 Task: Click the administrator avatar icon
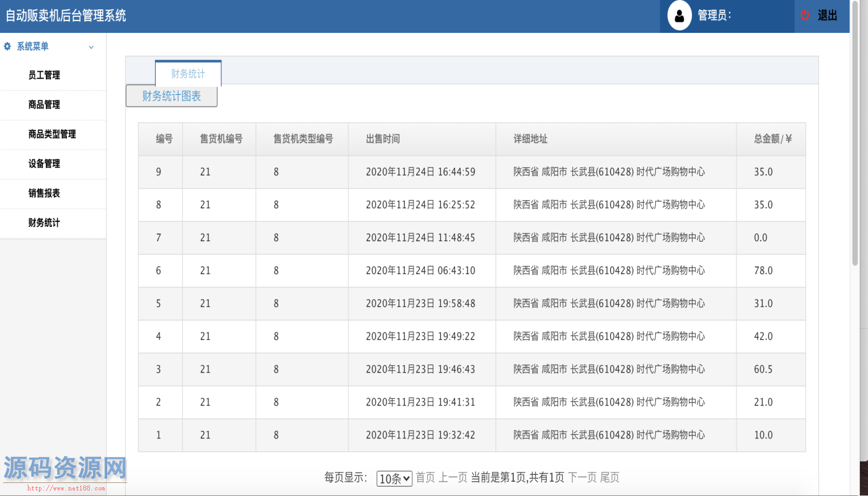coord(680,16)
